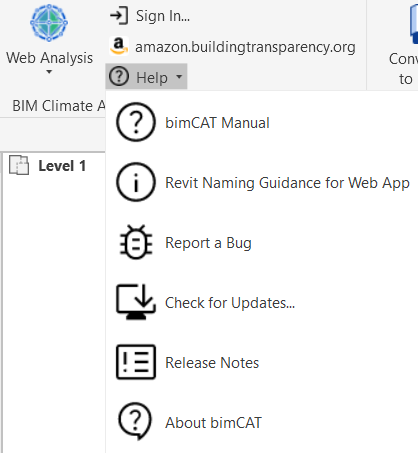Expand the Web Analysis dropdown arrow
This screenshot has height=453, width=418.
coord(49,72)
